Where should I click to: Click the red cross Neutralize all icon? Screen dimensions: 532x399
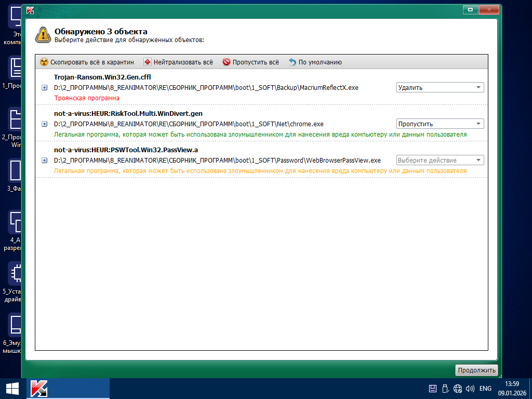coord(148,62)
